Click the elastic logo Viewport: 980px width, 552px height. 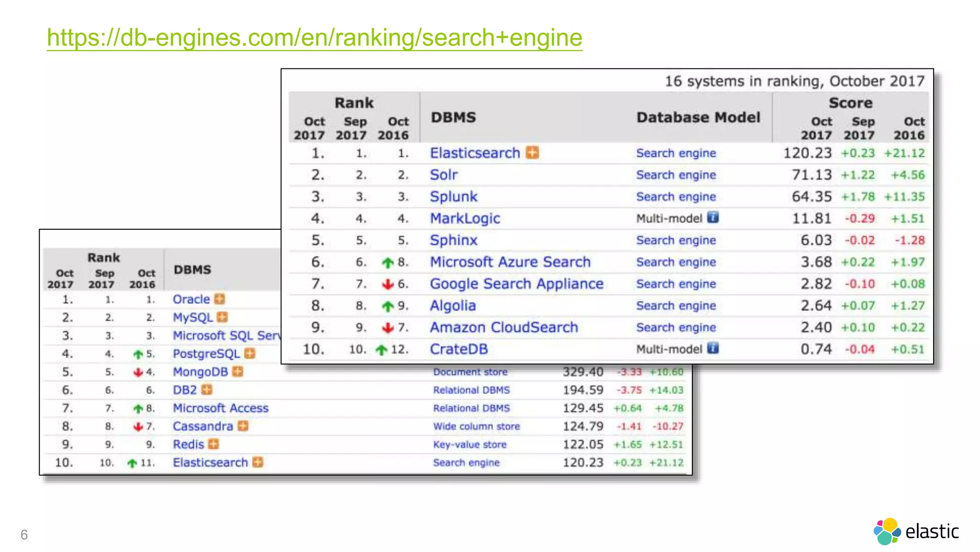click(916, 531)
